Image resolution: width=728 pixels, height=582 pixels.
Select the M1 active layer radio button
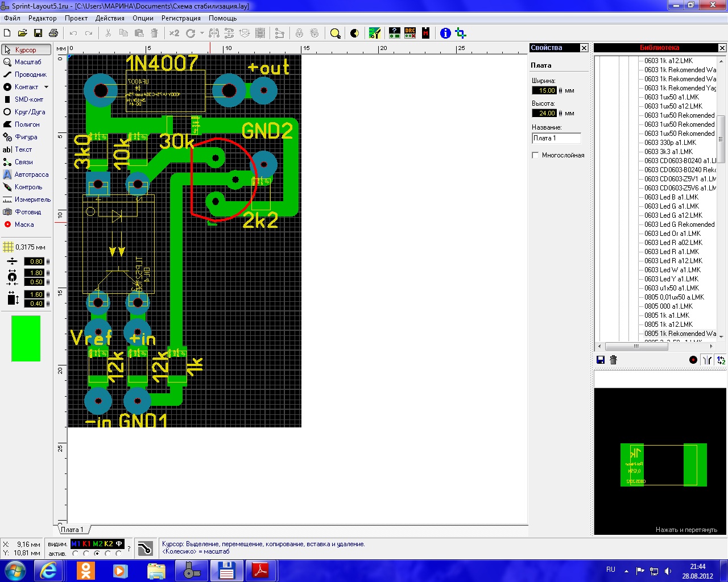click(75, 554)
